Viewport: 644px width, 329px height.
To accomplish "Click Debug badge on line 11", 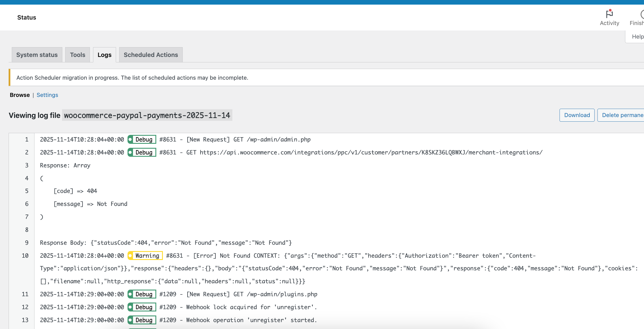I will pos(142,294).
